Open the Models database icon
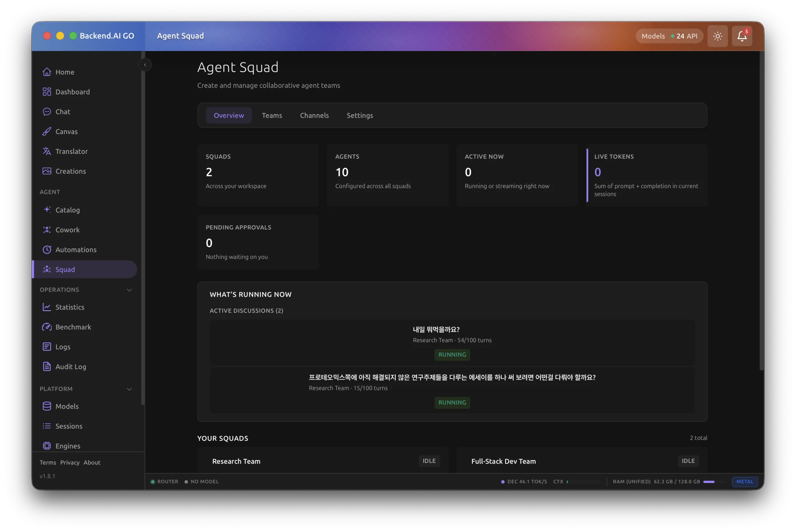This screenshot has width=796, height=532. (47, 406)
